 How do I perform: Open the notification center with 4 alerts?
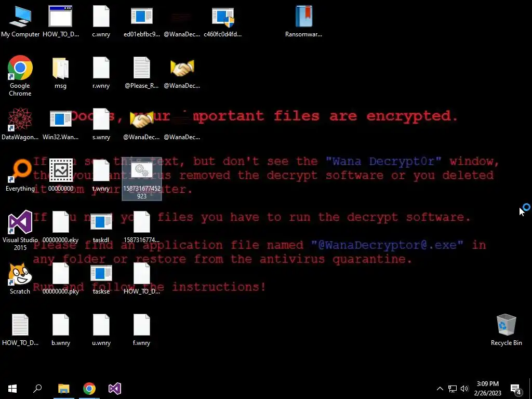tap(516, 389)
